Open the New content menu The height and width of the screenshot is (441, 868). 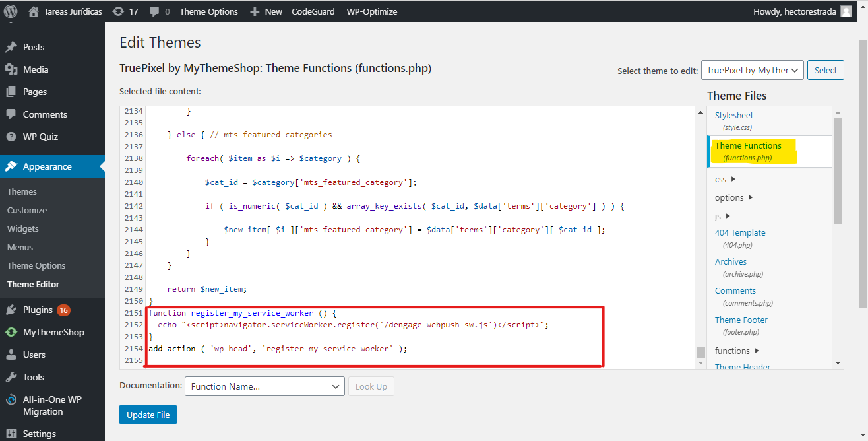tap(266, 11)
